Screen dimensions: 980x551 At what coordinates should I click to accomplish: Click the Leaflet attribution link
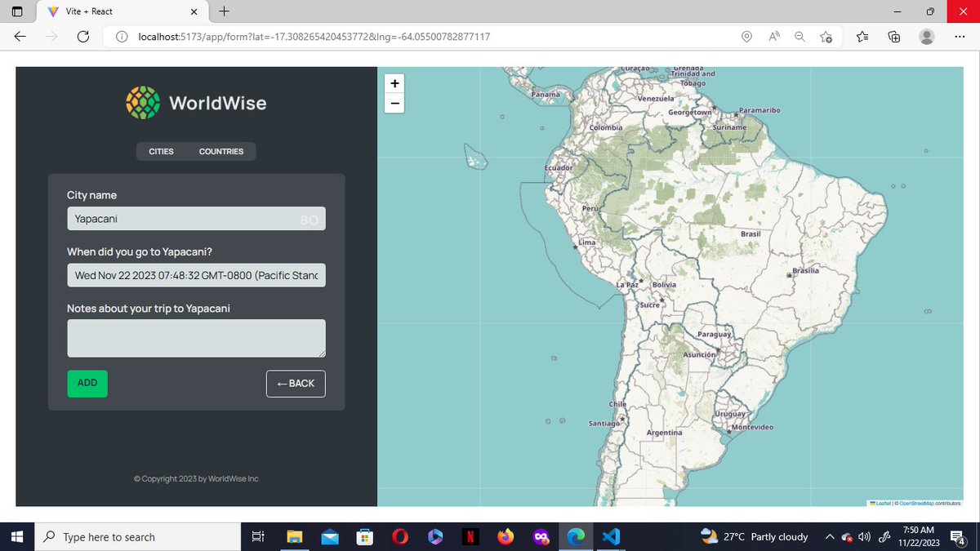click(x=881, y=503)
